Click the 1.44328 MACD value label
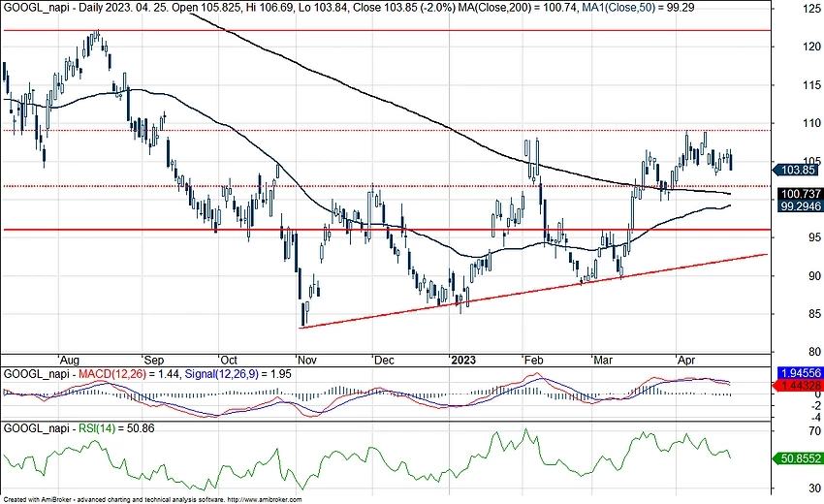This screenshot has height=504, width=824. click(x=800, y=386)
